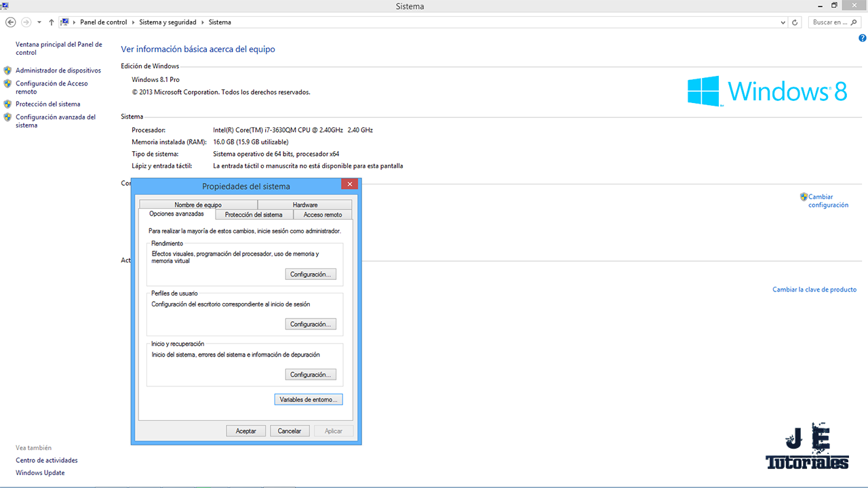Go up one level with the Up arrow
This screenshot has width=868, height=488.
click(x=52, y=22)
